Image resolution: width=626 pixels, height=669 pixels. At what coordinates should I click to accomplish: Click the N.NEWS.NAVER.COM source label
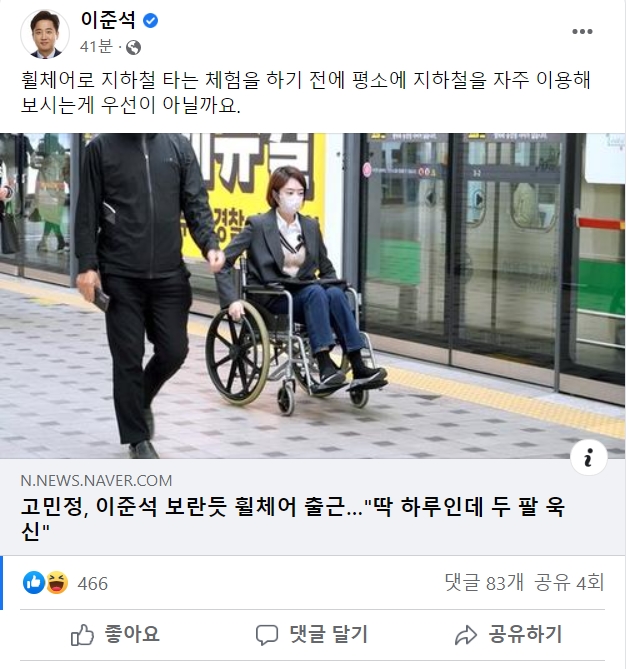pyautogui.click(x=96, y=480)
